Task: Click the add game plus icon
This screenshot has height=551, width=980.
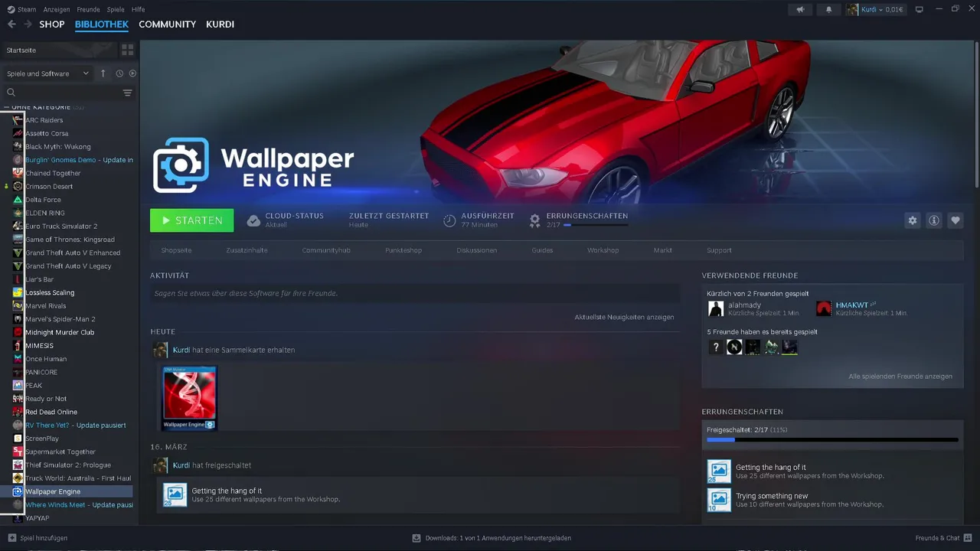Action: pyautogui.click(x=11, y=538)
